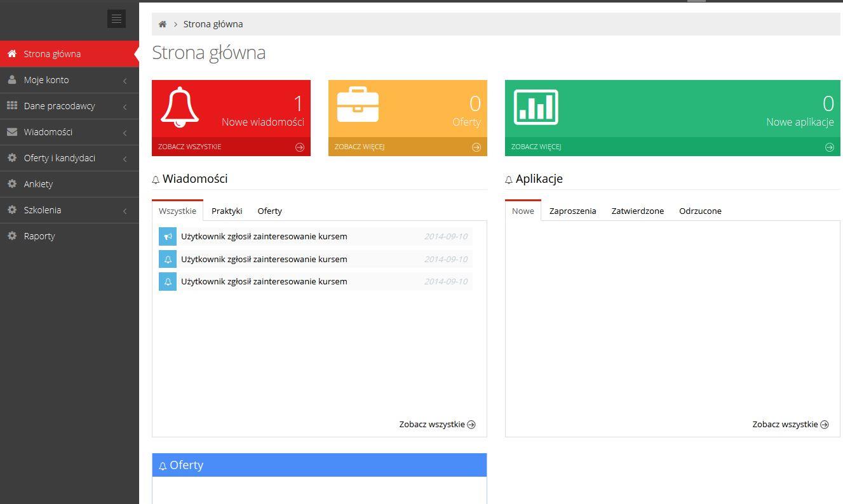Open Ankiety in the sidebar
843x504 pixels.
coord(69,184)
